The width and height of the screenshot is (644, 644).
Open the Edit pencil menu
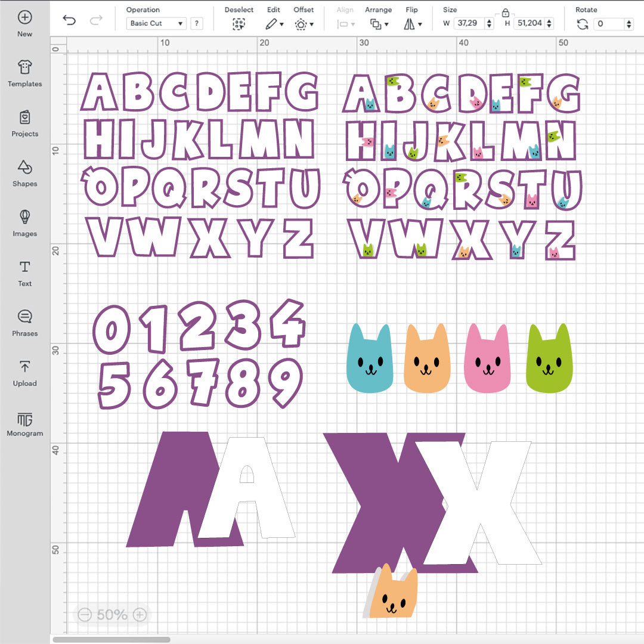pos(273,23)
